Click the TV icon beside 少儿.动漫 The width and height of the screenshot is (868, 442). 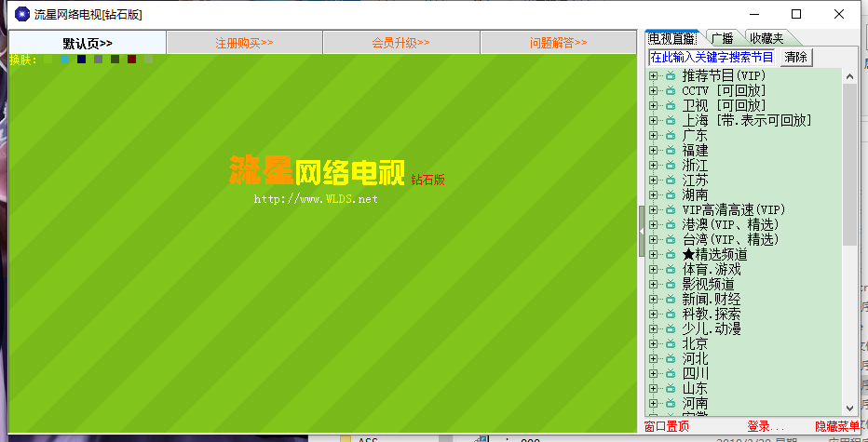tap(671, 329)
